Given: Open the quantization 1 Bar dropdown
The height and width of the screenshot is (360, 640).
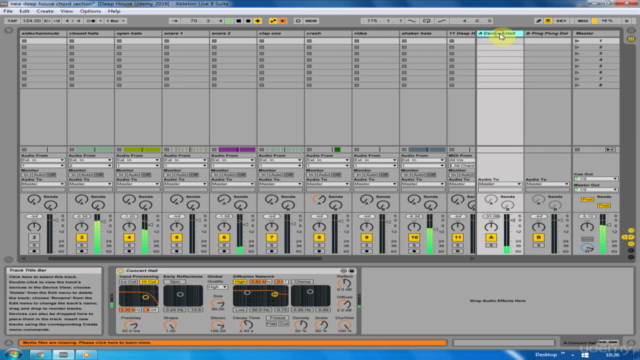Looking at the screenshot, I should 116,21.
